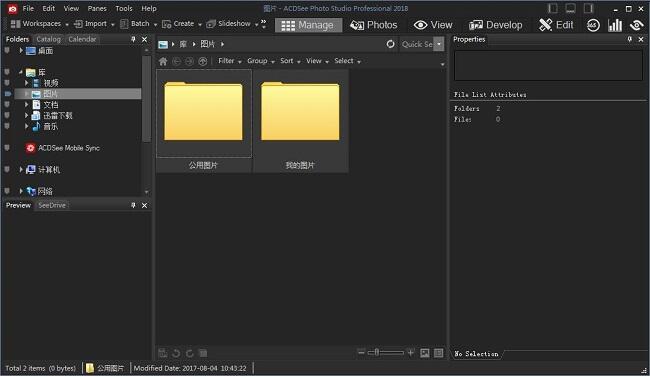Screen dimensions: 650x380
Task: Toggle the bottom pane layout icon in title bar
Action: pyautogui.click(x=571, y=8)
